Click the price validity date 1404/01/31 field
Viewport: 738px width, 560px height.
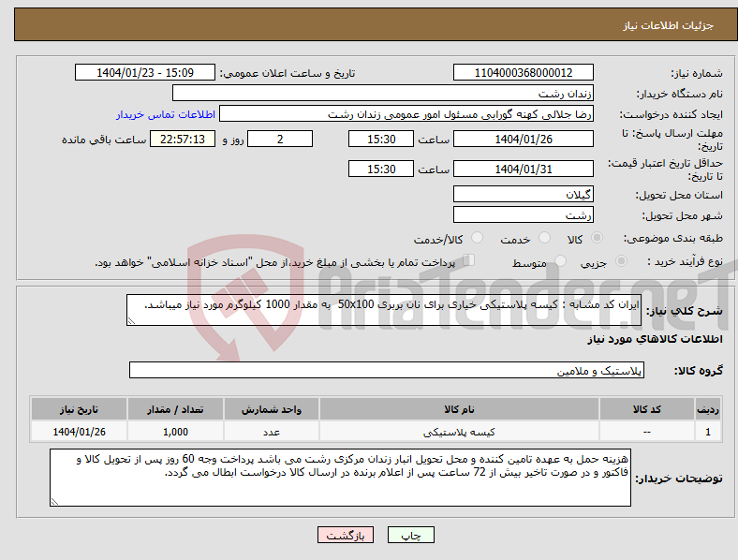[x=523, y=169]
